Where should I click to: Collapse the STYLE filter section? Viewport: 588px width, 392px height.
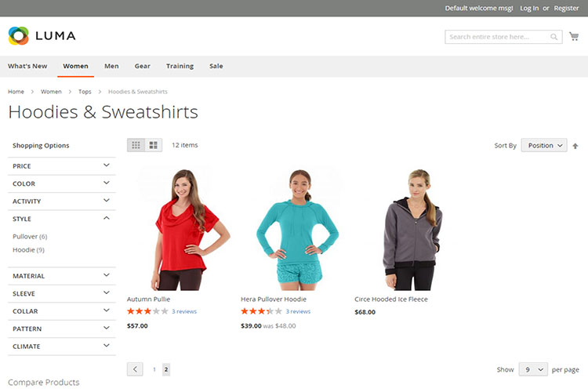(61, 219)
